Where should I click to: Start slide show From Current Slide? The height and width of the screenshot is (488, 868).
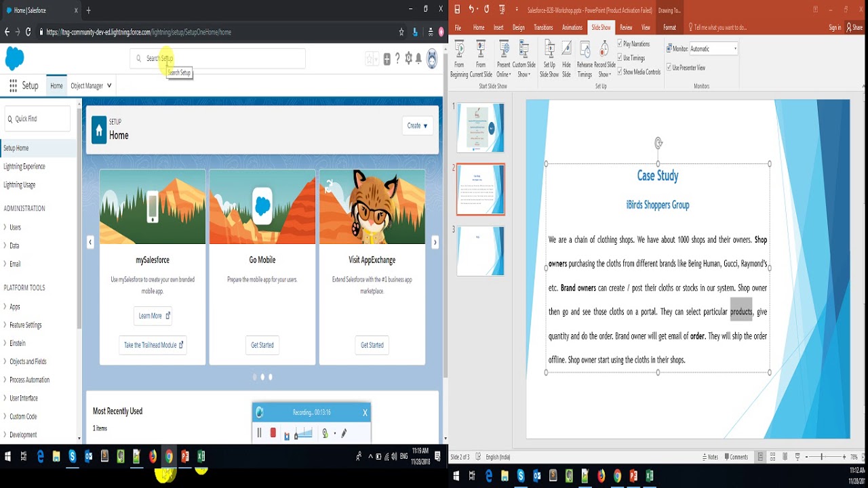coord(481,59)
